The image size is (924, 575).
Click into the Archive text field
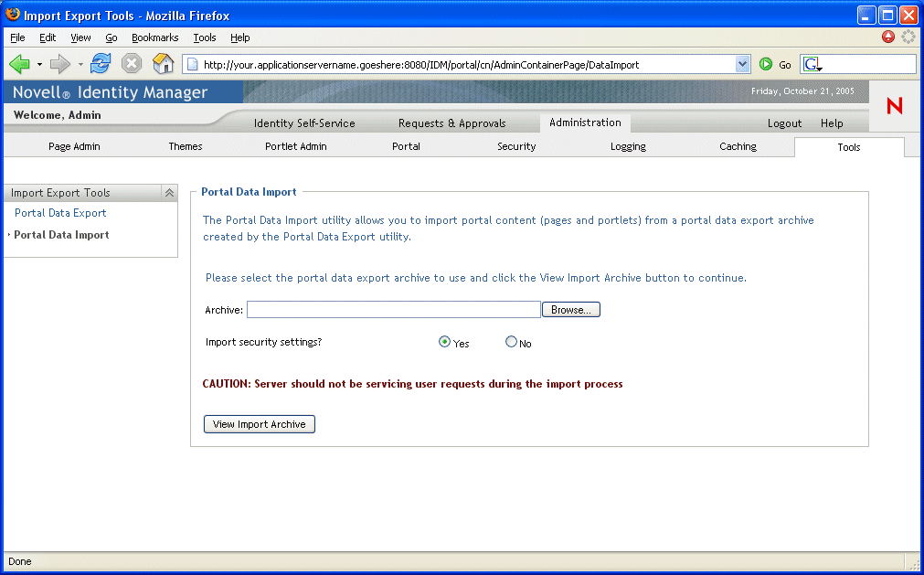(394, 310)
